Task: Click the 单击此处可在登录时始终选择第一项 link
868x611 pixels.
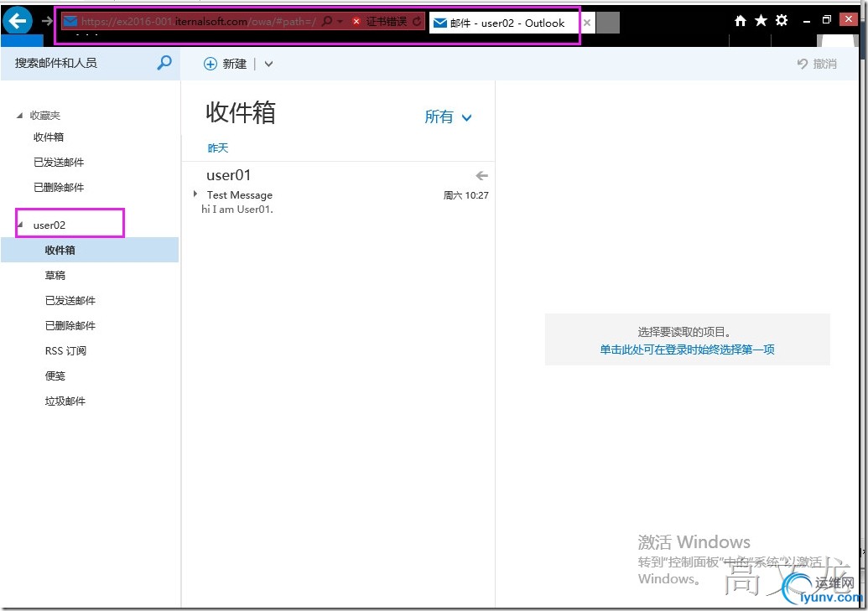Action: pyautogui.click(x=687, y=350)
